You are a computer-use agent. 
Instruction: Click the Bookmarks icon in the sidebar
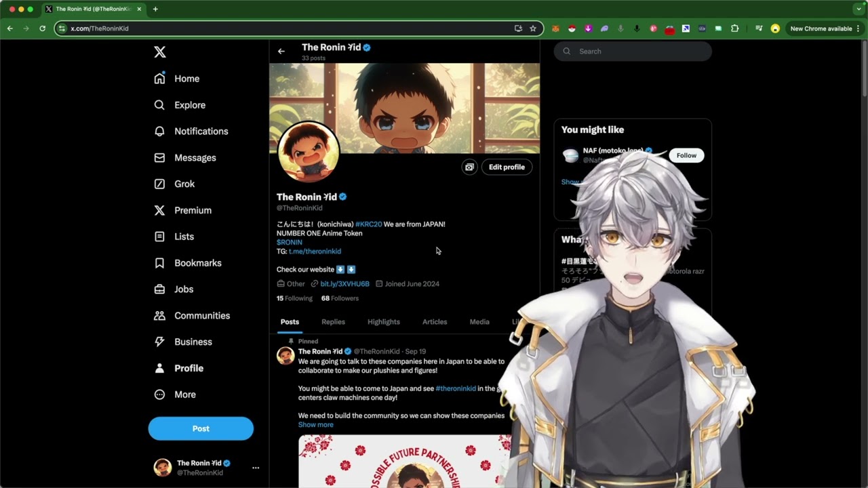(159, 263)
